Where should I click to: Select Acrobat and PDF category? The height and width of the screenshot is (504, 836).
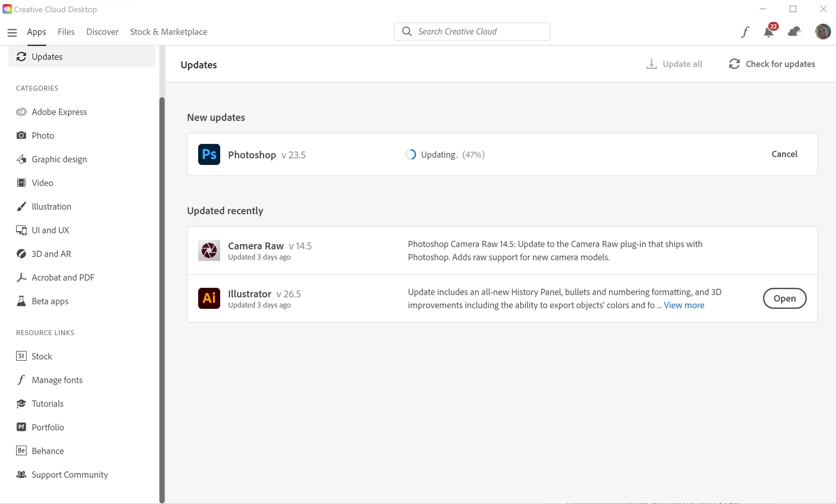pyautogui.click(x=63, y=277)
